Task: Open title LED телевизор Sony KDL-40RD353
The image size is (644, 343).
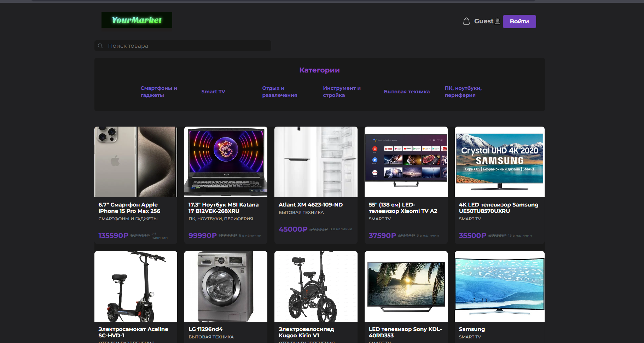Action: pos(405,332)
